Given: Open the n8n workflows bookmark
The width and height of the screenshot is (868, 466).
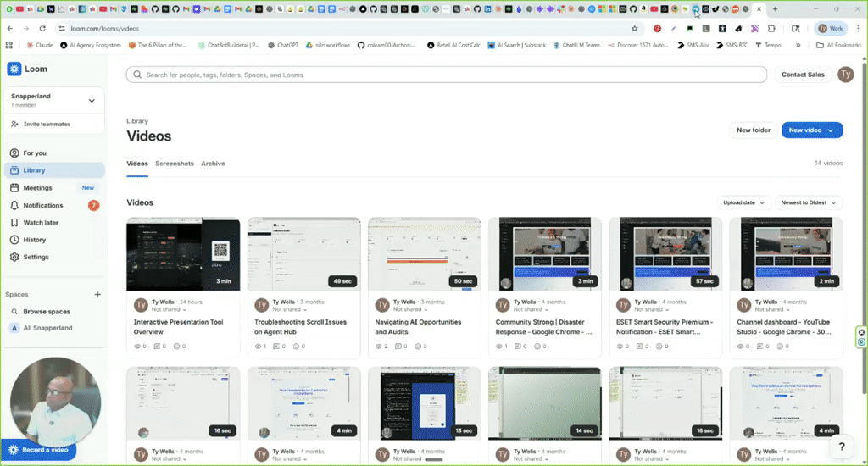Looking at the screenshot, I should click(328, 46).
